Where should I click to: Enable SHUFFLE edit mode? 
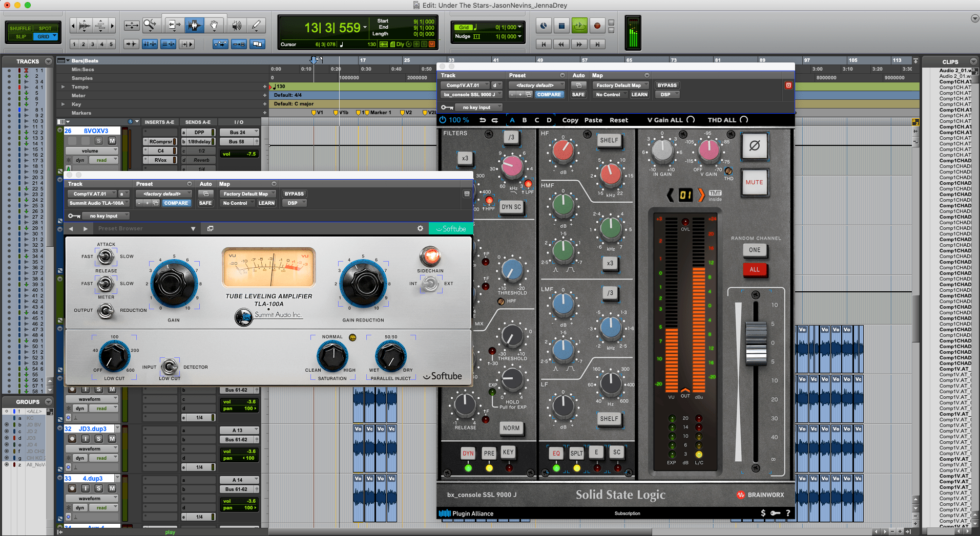click(20, 28)
